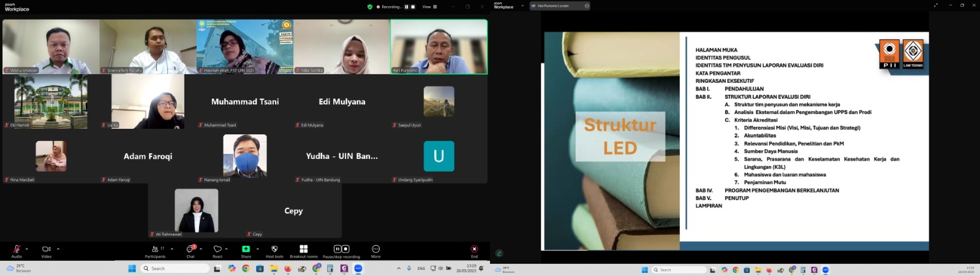This screenshot has height=276, width=980.
Task: Expand video options arrow next to Video
Action: pos(58,249)
